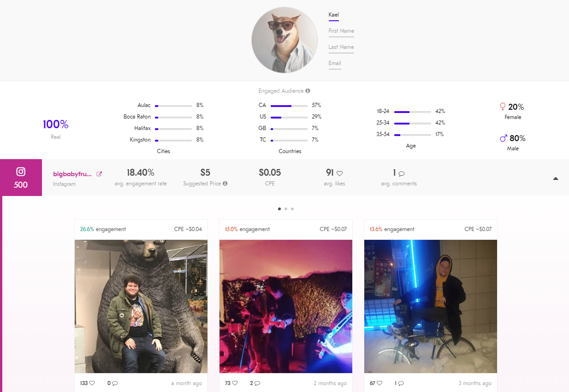Click the CA countries percentage bar
This screenshot has height=392, width=569.
289,106
